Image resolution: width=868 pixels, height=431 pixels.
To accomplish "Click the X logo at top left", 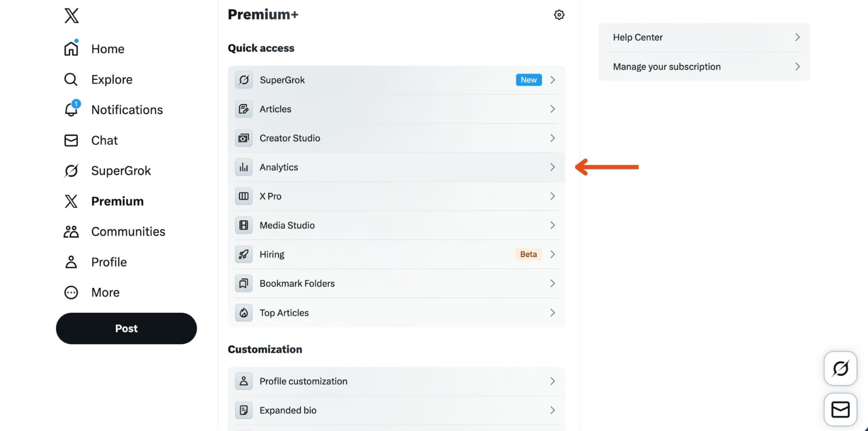I will click(x=72, y=16).
